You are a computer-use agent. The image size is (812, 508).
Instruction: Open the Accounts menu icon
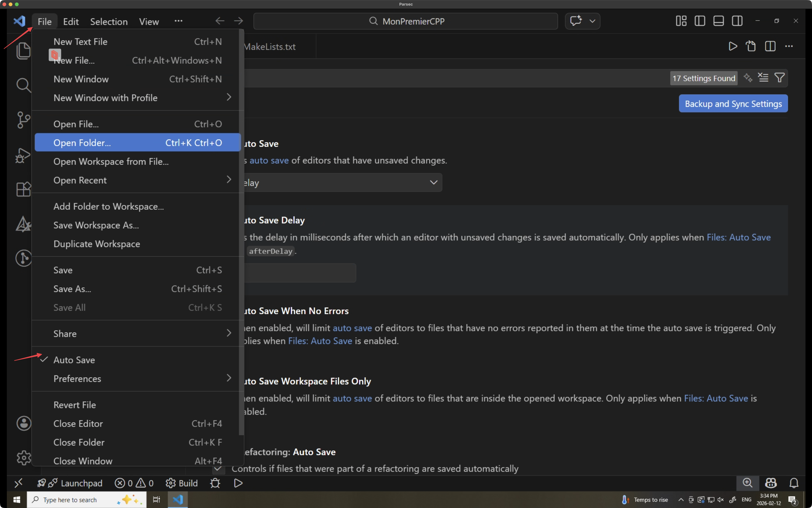tap(24, 423)
